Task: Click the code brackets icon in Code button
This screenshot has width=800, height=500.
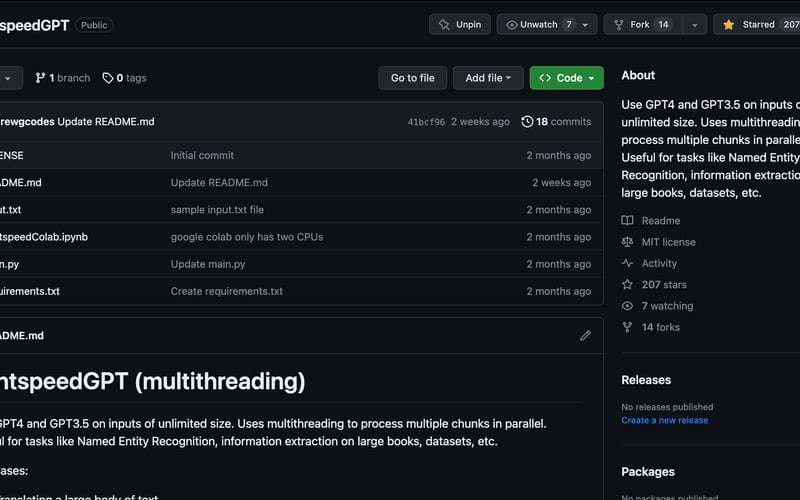Action: click(x=545, y=78)
